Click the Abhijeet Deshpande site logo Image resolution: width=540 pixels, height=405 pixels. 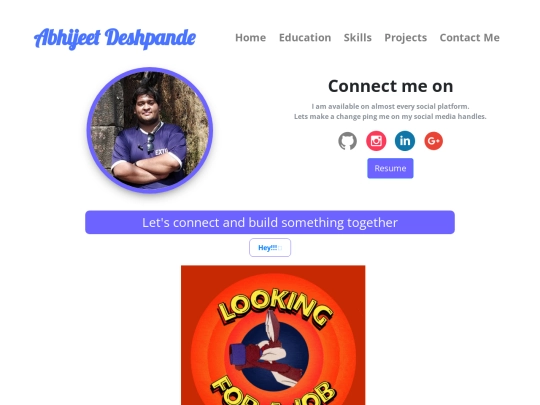point(115,38)
